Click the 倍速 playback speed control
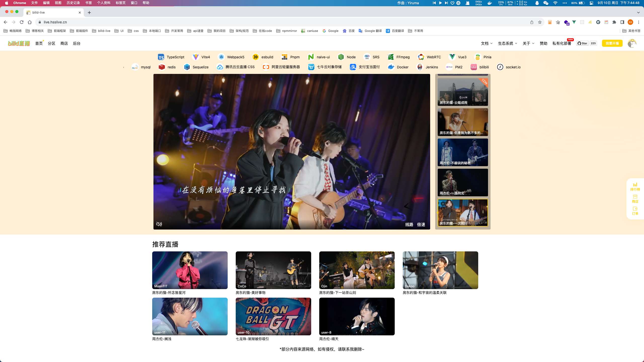Screen dimensions: 644x362 coord(421,224)
